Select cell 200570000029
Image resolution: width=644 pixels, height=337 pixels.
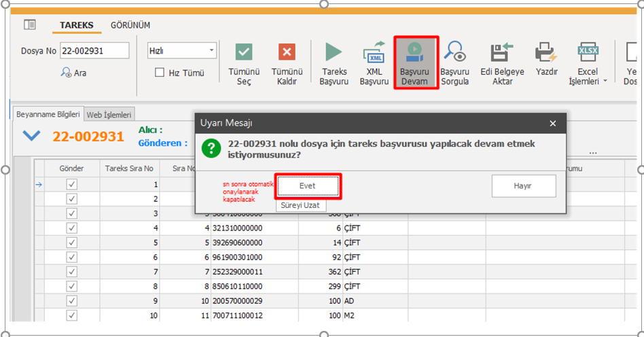255,301
